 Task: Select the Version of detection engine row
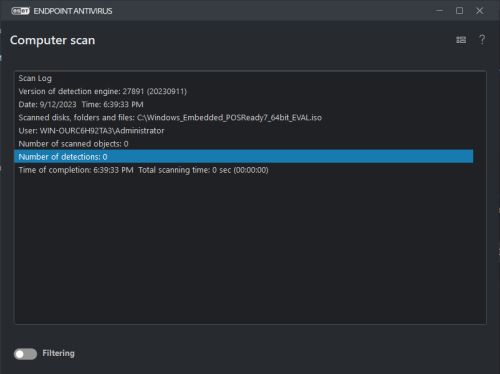(244, 91)
